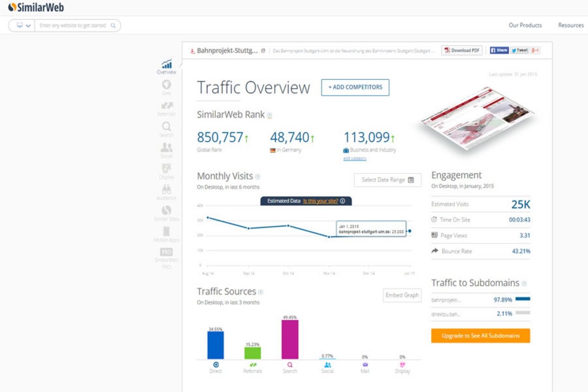The width and height of the screenshot is (588, 392).
Task: Open the Mobile Apps sidebar icon
Action: tap(167, 232)
